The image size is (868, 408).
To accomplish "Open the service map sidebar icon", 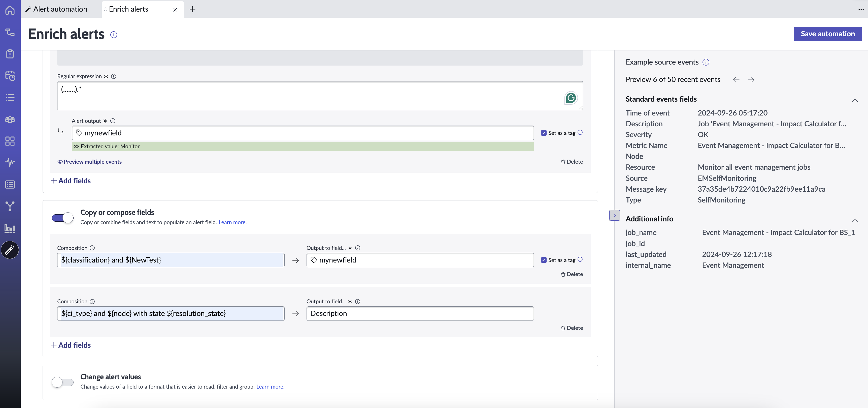I will [x=10, y=32].
